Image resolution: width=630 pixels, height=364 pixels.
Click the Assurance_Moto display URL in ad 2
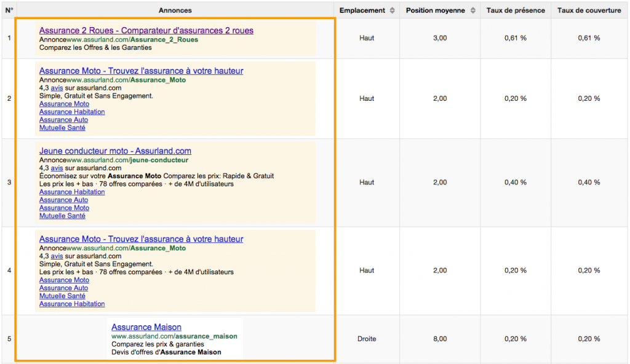[126, 80]
